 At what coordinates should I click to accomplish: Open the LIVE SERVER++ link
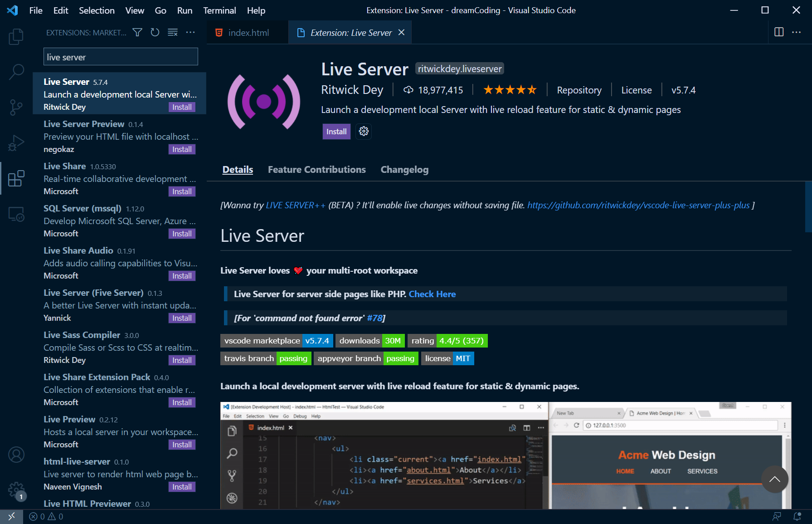[296, 205]
